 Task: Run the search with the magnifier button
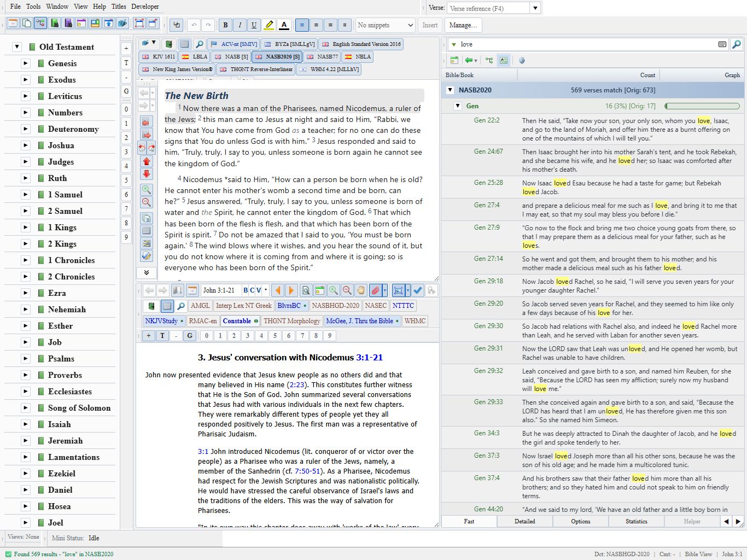coord(737,44)
